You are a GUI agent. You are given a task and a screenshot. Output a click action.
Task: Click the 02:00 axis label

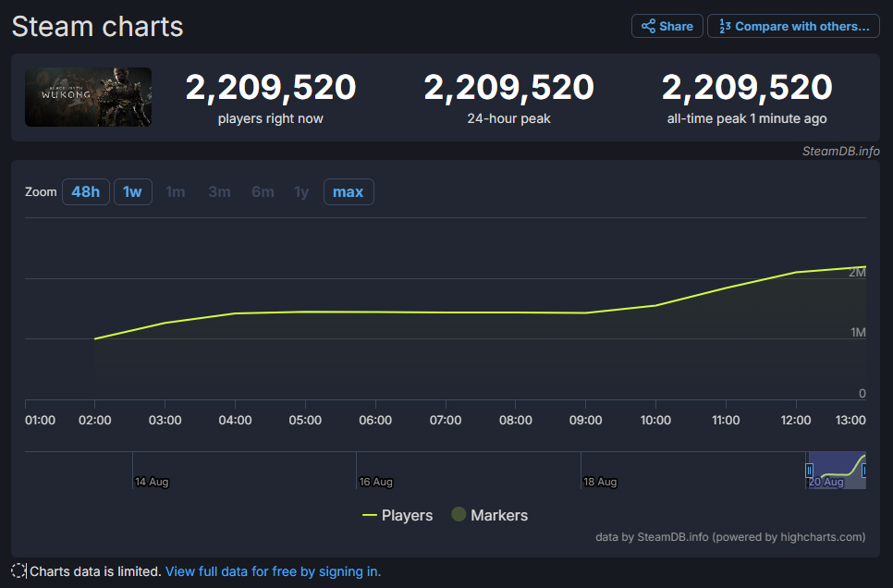(95, 420)
